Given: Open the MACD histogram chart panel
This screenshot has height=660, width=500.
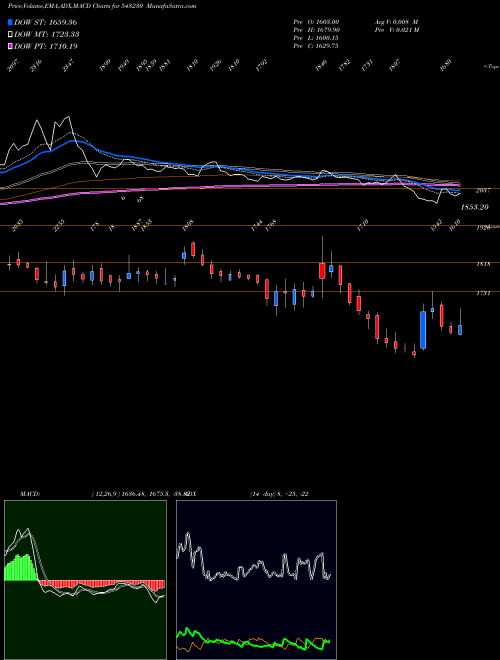Looking at the screenshot, I should point(85,580).
